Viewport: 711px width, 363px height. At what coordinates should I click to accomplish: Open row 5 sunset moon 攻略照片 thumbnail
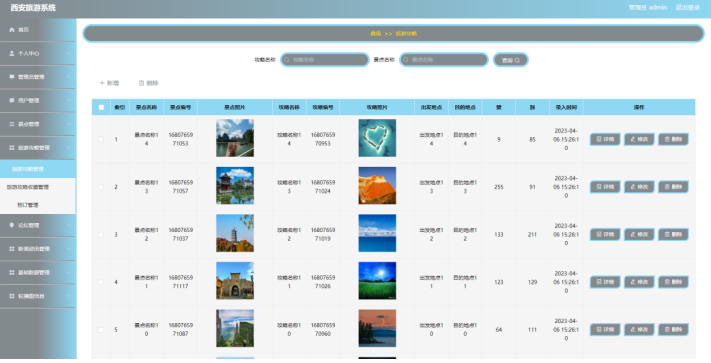point(377,329)
